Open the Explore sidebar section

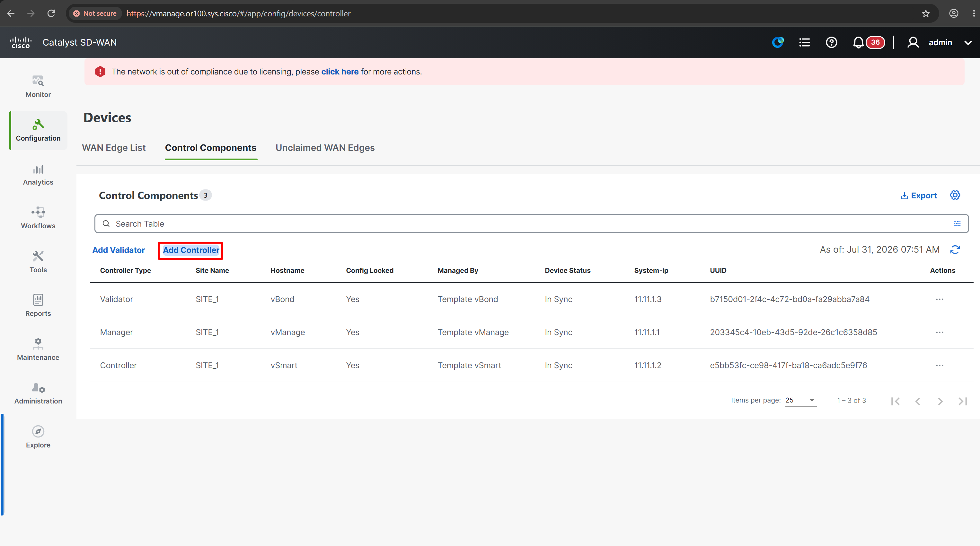point(38,437)
